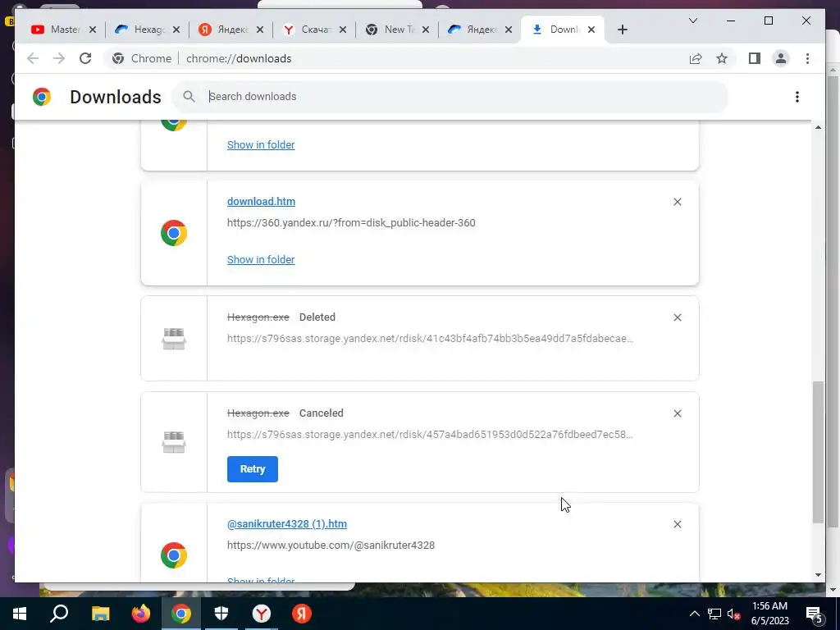840x630 pixels.
Task: Open new tab with plus button
Action: point(622,30)
